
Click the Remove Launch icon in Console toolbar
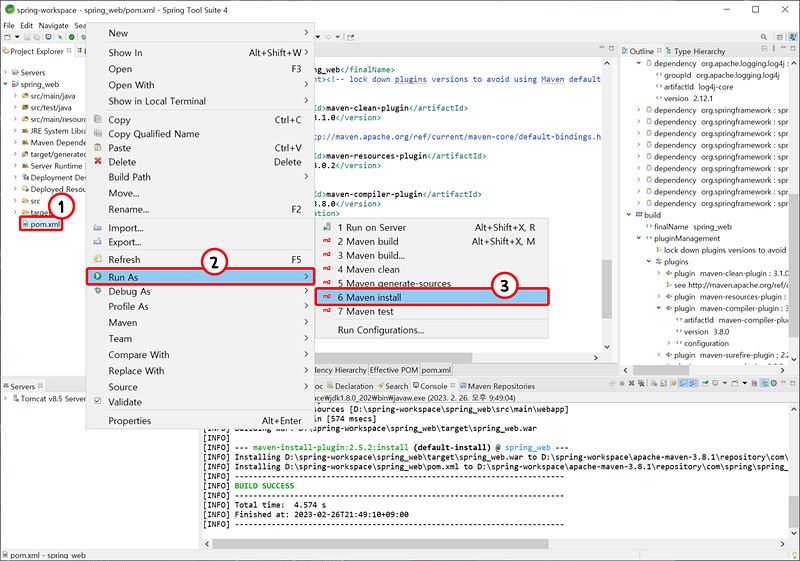tap(631, 383)
